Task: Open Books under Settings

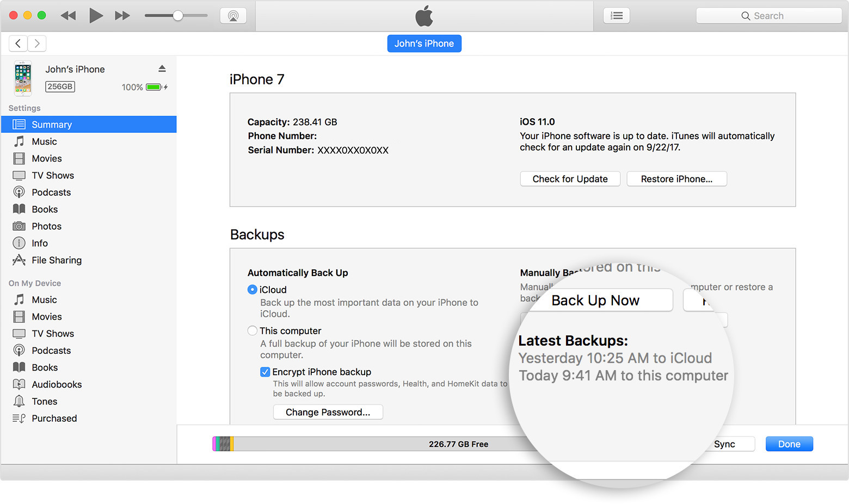Action: point(89,209)
